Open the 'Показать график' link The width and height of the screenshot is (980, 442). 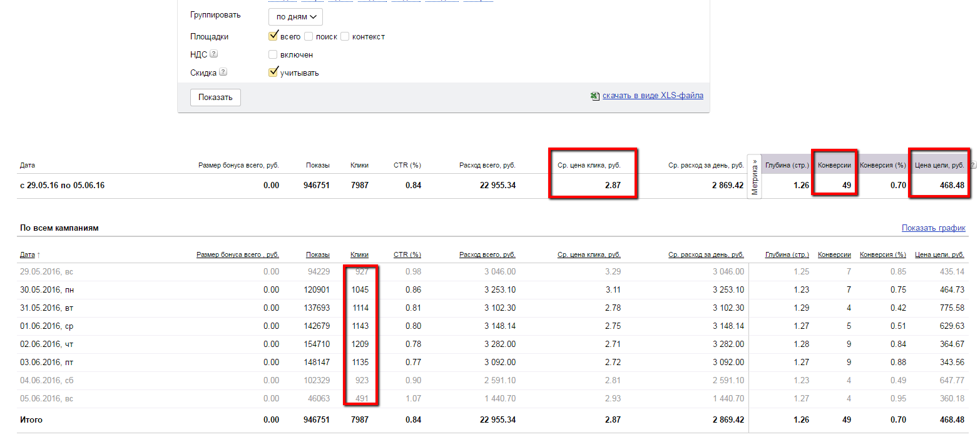(x=933, y=228)
